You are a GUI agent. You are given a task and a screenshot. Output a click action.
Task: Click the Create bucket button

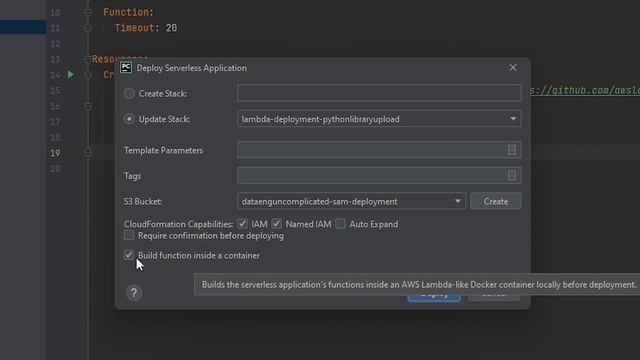[496, 201]
